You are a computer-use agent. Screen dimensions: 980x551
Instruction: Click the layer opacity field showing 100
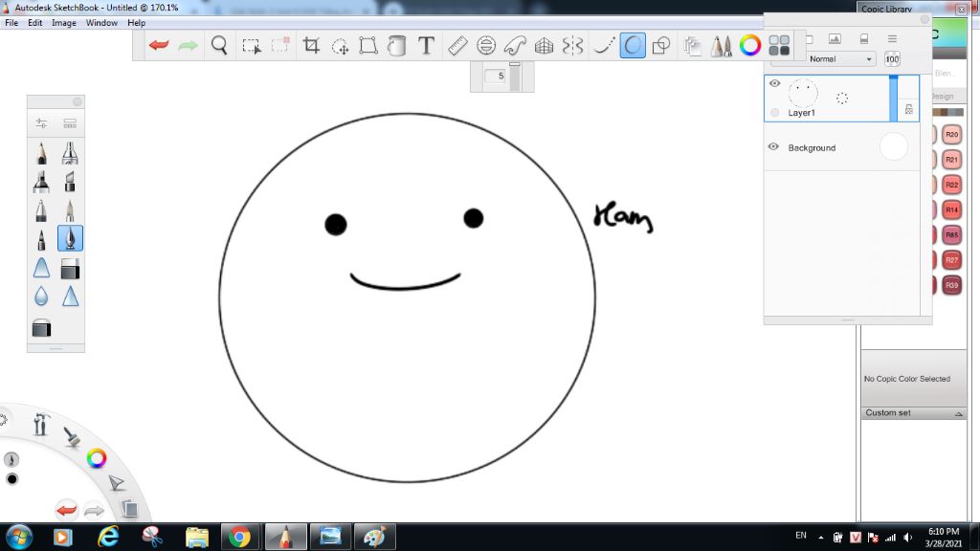[892, 59]
